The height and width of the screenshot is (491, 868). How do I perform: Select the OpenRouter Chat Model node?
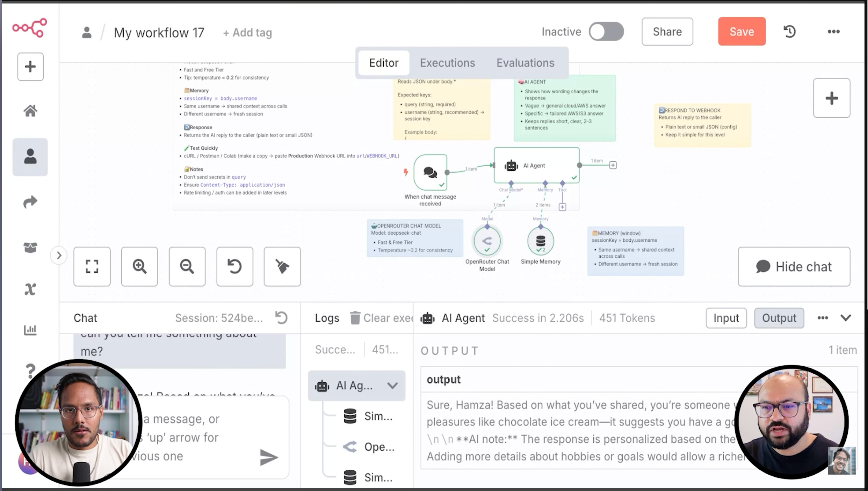[x=487, y=241]
